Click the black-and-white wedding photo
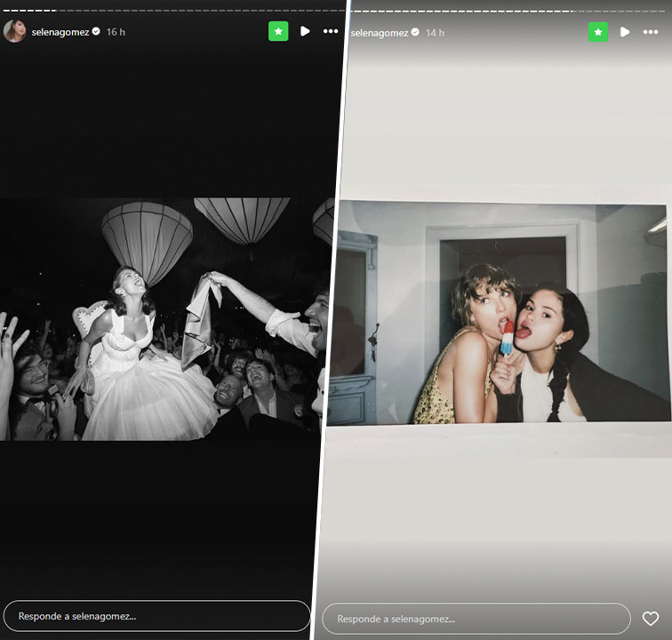672x640 pixels. tap(165, 319)
